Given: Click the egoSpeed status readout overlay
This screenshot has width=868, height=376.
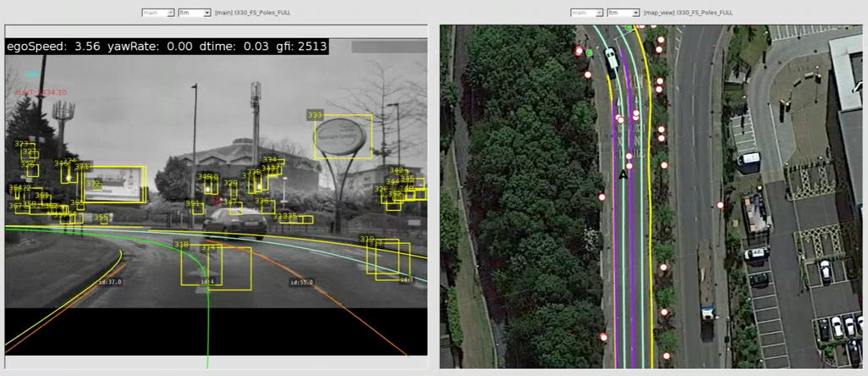Looking at the screenshot, I should click(x=166, y=47).
